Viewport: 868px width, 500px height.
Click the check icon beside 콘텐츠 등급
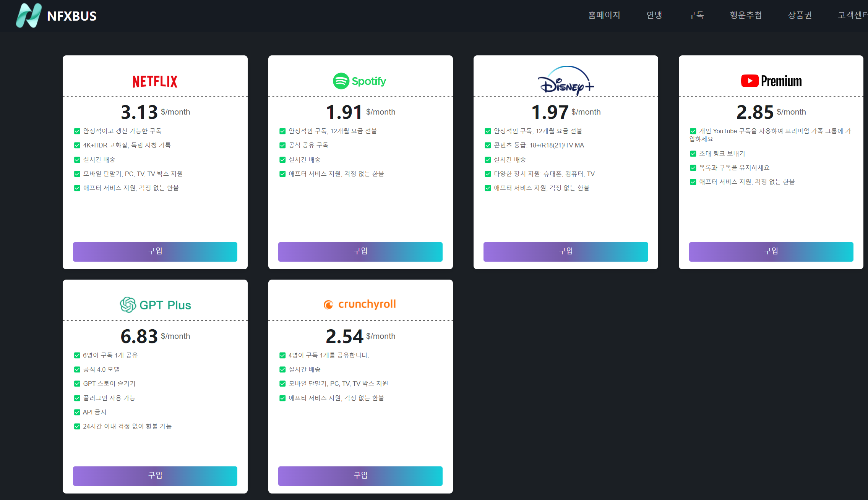[488, 146]
